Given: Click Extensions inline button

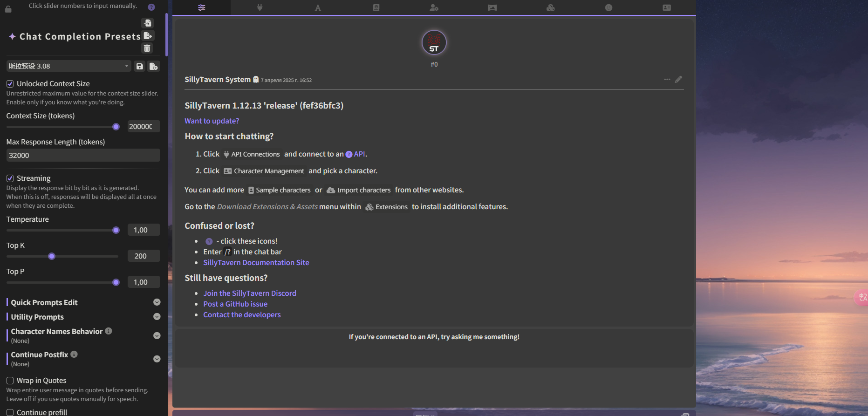Looking at the screenshot, I should click(387, 207).
